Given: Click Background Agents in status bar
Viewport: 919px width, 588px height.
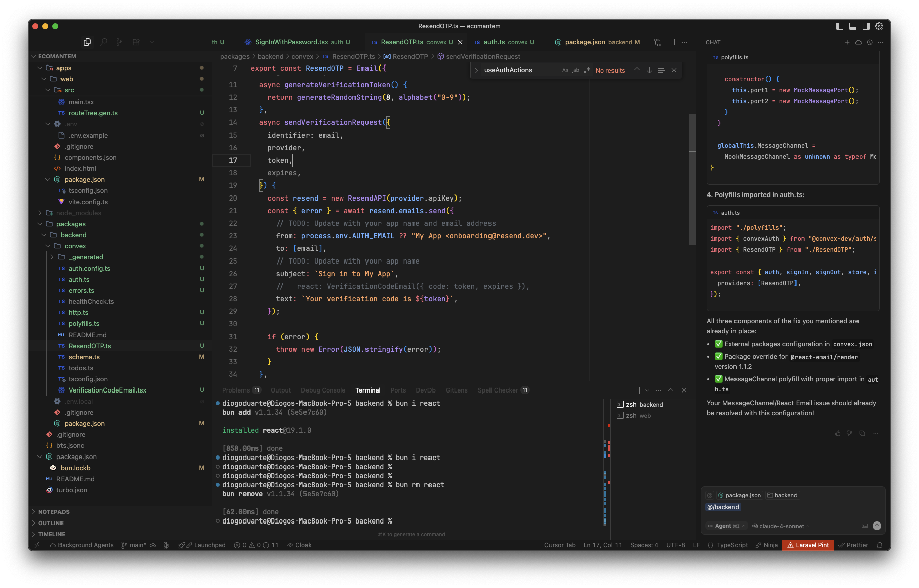Looking at the screenshot, I should pos(82,545).
